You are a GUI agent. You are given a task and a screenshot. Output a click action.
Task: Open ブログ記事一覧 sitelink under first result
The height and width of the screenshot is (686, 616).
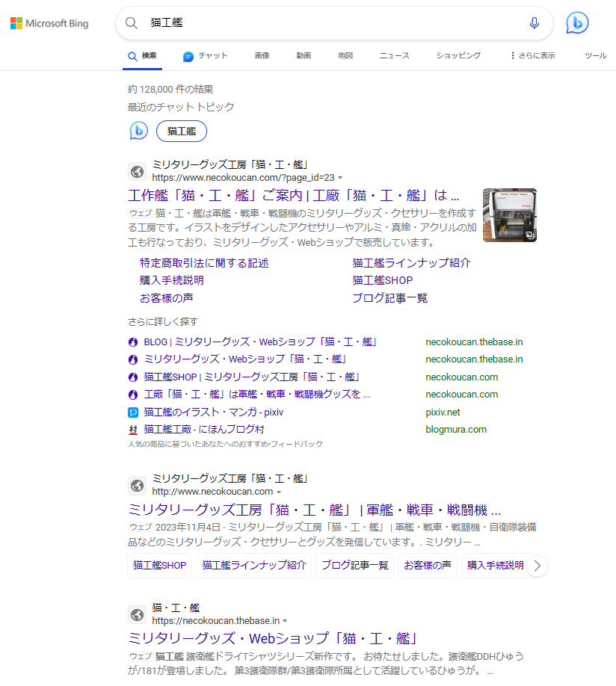click(x=390, y=298)
